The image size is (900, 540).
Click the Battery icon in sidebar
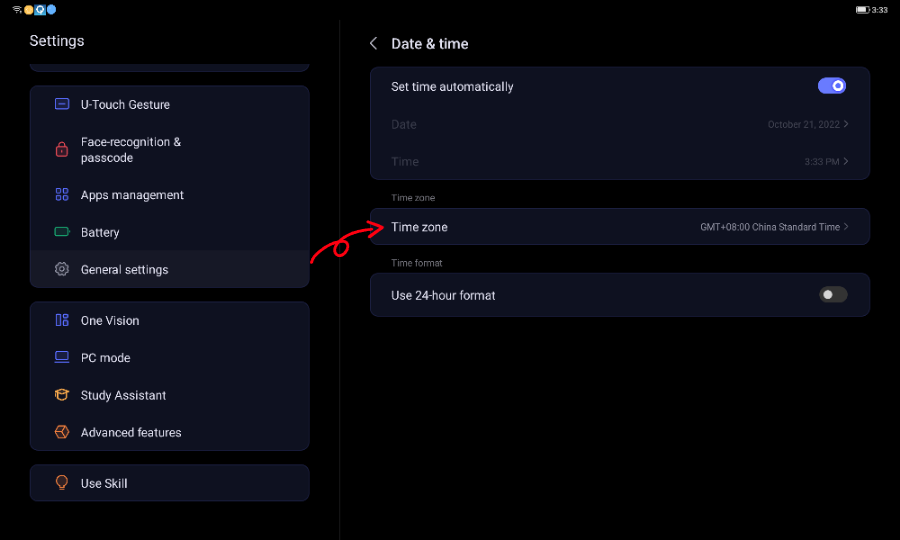62,232
